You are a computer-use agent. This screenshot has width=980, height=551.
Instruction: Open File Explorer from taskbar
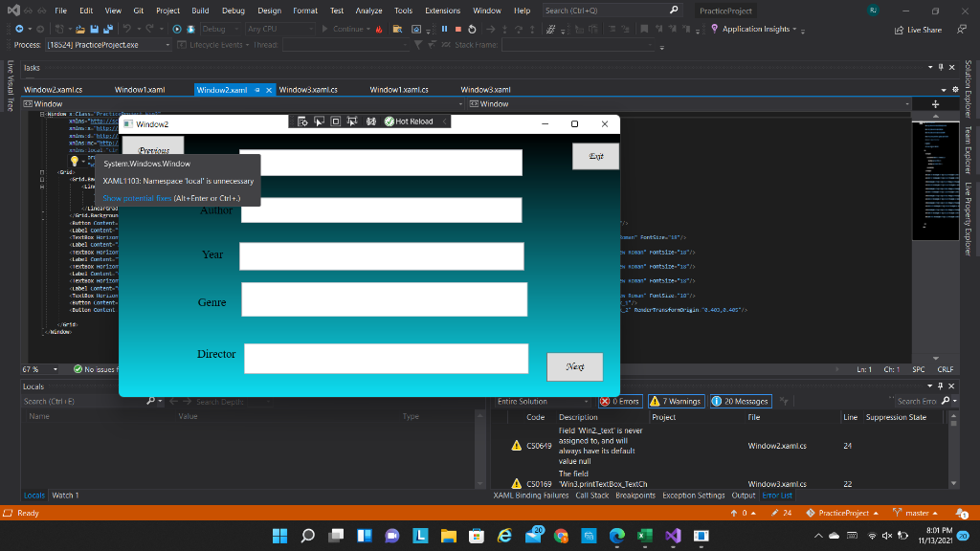[x=448, y=536]
